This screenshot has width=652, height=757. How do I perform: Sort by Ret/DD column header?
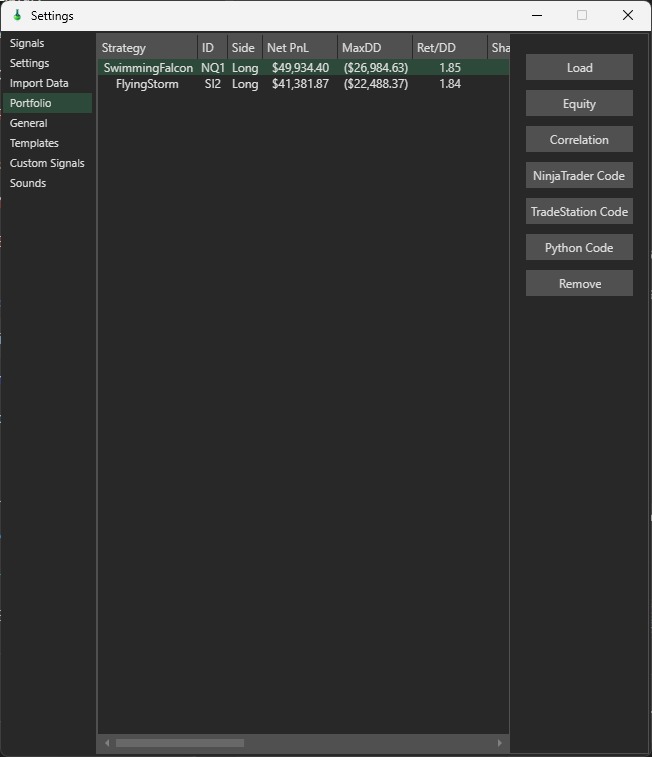click(449, 47)
